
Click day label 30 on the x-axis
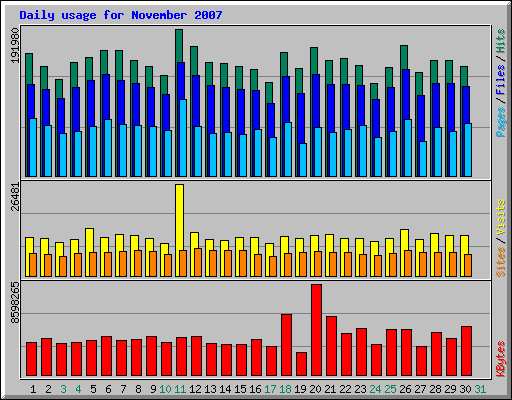pyautogui.click(x=465, y=389)
